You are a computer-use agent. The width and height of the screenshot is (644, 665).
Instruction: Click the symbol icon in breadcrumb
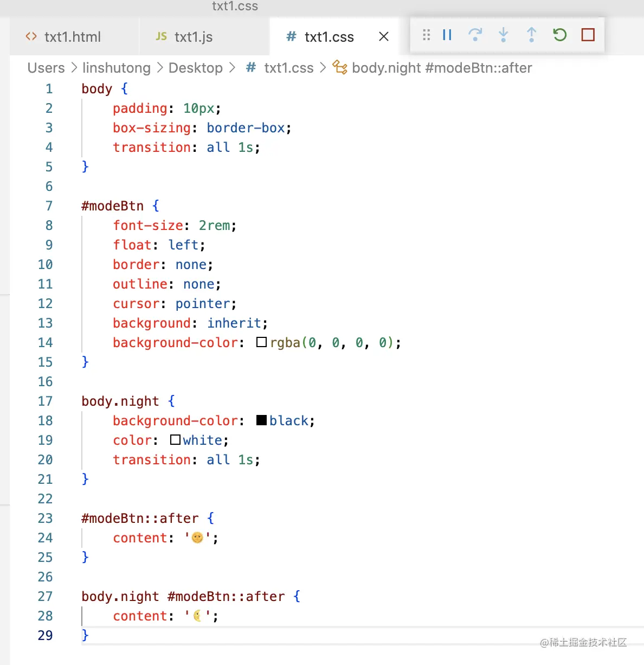340,67
